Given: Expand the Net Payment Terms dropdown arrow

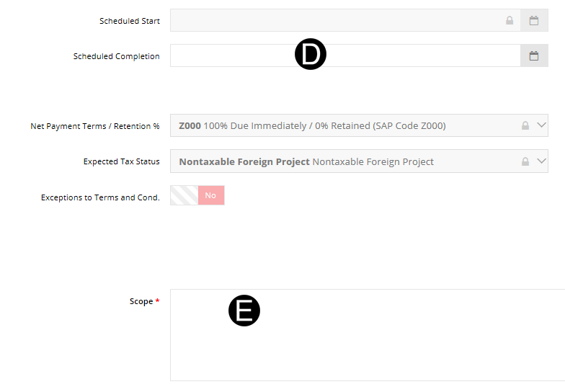Looking at the screenshot, I should point(542,125).
